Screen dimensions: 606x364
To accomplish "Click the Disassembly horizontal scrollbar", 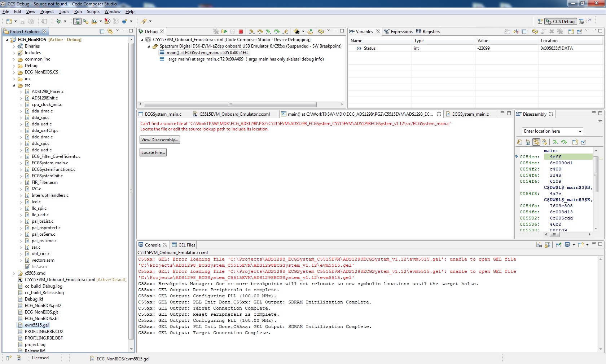I will point(555,235).
